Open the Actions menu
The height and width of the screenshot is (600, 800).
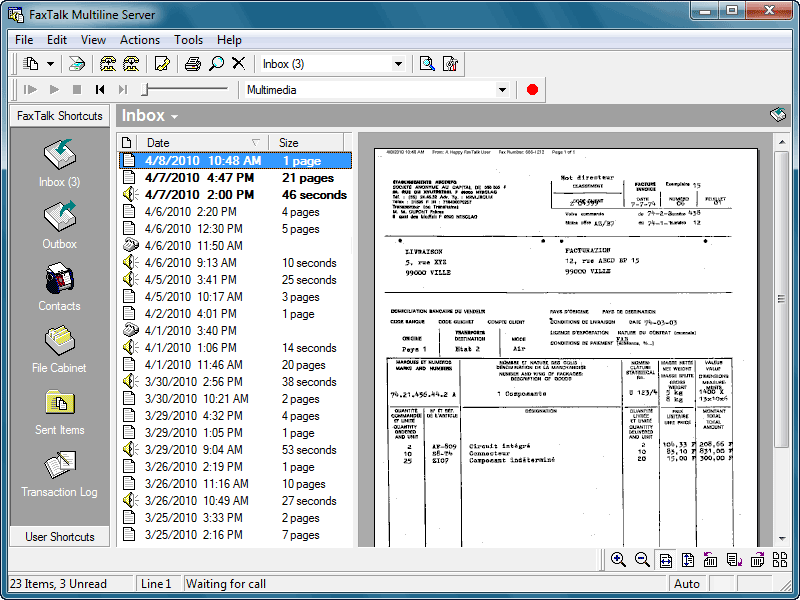click(x=140, y=40)
